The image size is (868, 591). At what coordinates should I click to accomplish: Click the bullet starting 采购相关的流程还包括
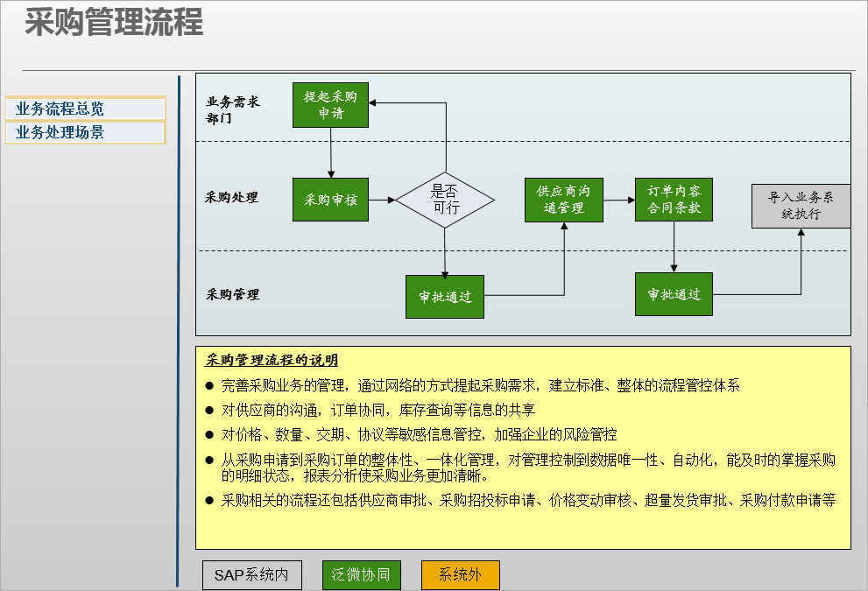(528, 500)
